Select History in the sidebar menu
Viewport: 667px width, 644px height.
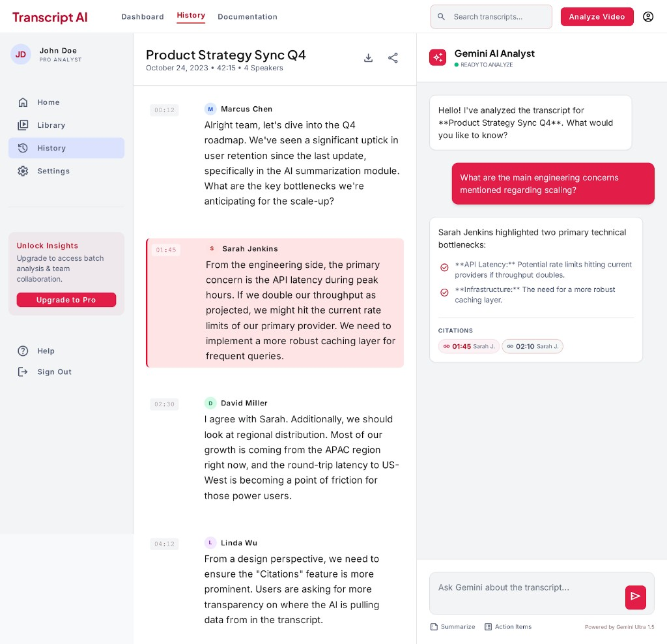[66, 148]
